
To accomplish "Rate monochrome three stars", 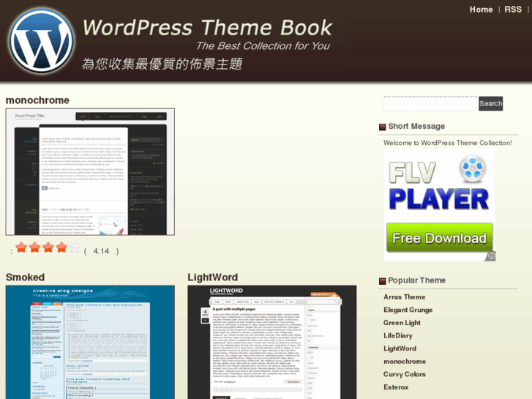I will [48, 247].
